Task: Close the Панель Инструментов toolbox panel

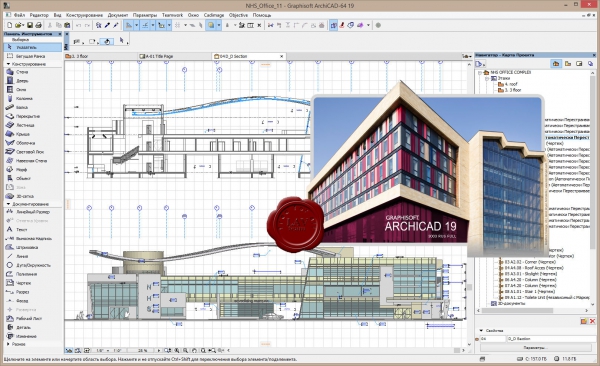Action: point(60,34)
